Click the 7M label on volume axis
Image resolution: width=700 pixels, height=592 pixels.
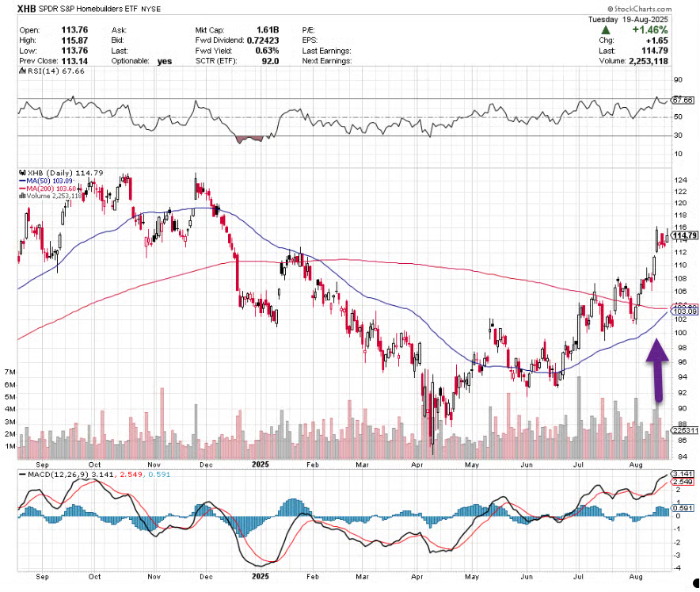coord(10,372)
